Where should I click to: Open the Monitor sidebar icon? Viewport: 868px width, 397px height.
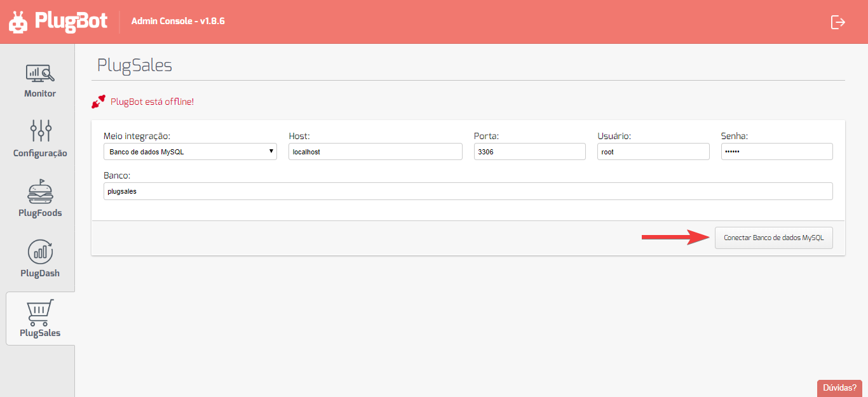40,73
